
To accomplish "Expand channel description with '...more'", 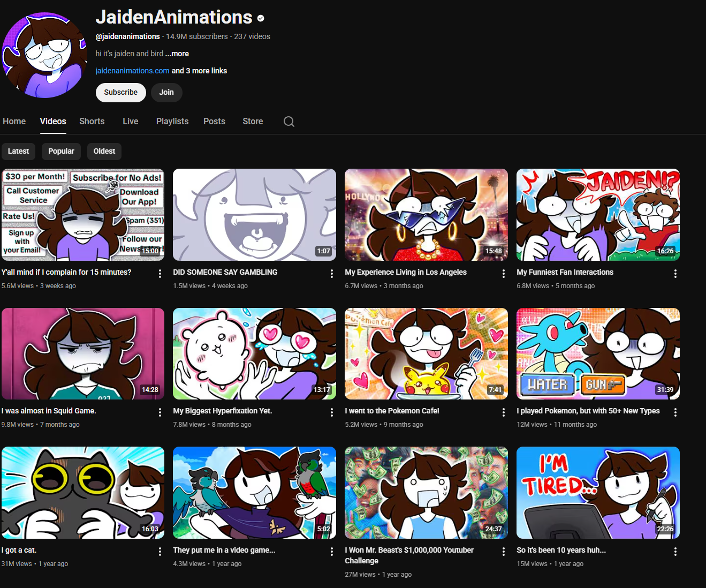I will (177, 54).
